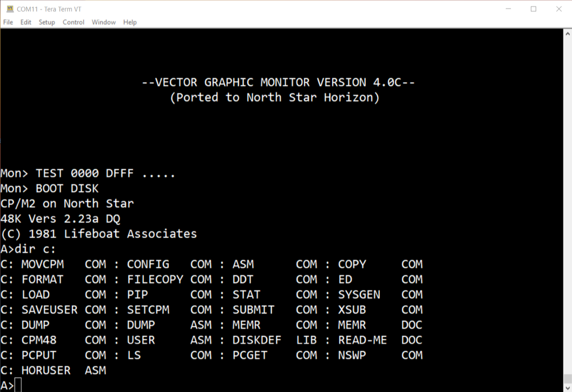This screenshot has height=392, width=572.
Task: Click the LOAD file name
Action: (x=36, y=295)
